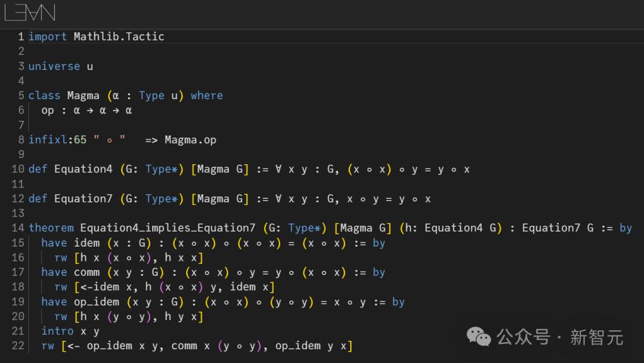The height and width of the screenshot is (363, 644).
Task: Click 'Magma.op' in the infixl declaration
Action: coord(190,140)
